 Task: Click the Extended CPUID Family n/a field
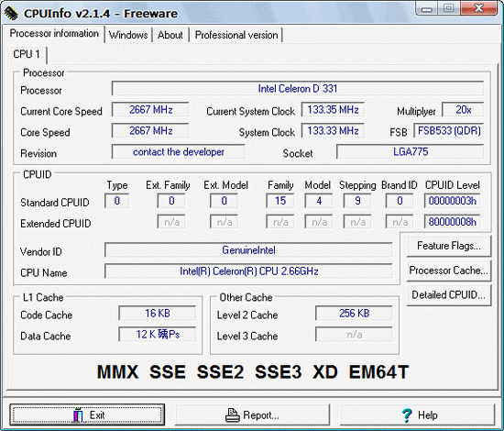(x=280, y=222)
